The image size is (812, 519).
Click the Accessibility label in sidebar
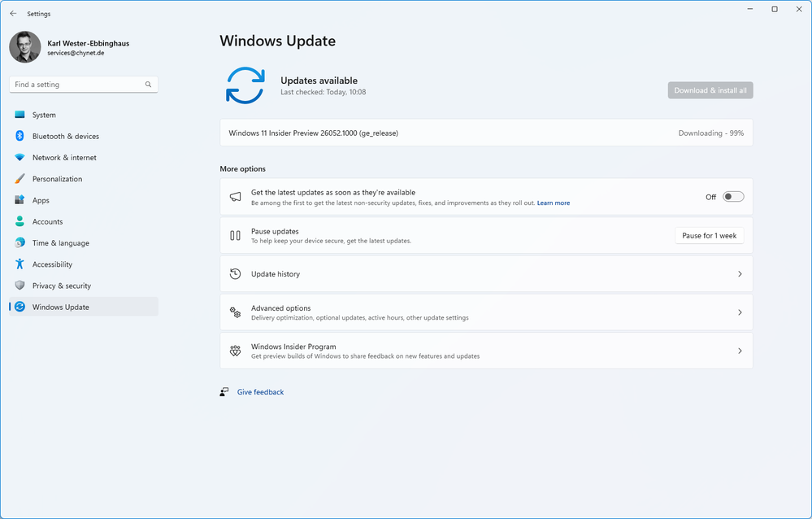(x=52, y=264)
